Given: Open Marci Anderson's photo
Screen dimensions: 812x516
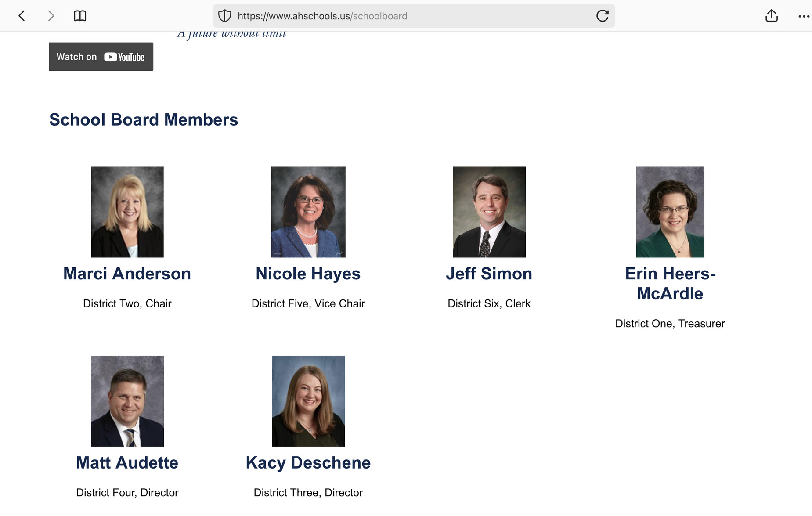Looking at the screenshot, I should pos(127,212).
